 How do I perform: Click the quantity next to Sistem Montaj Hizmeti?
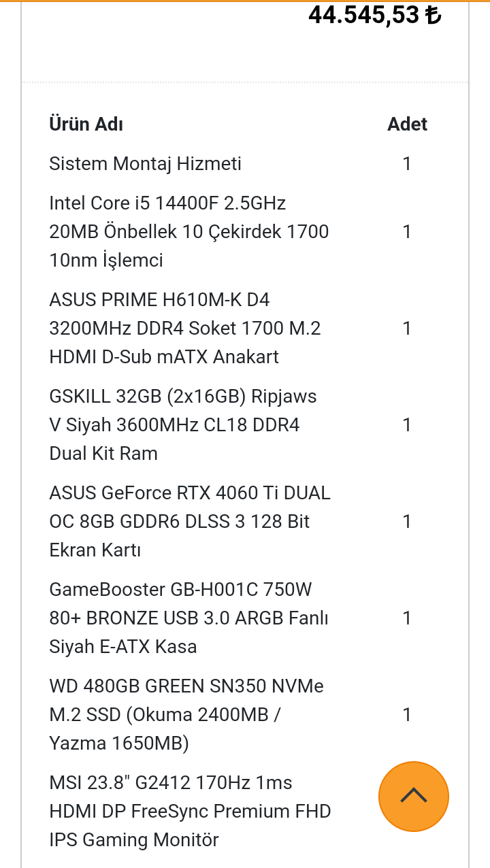coord(406,163)
